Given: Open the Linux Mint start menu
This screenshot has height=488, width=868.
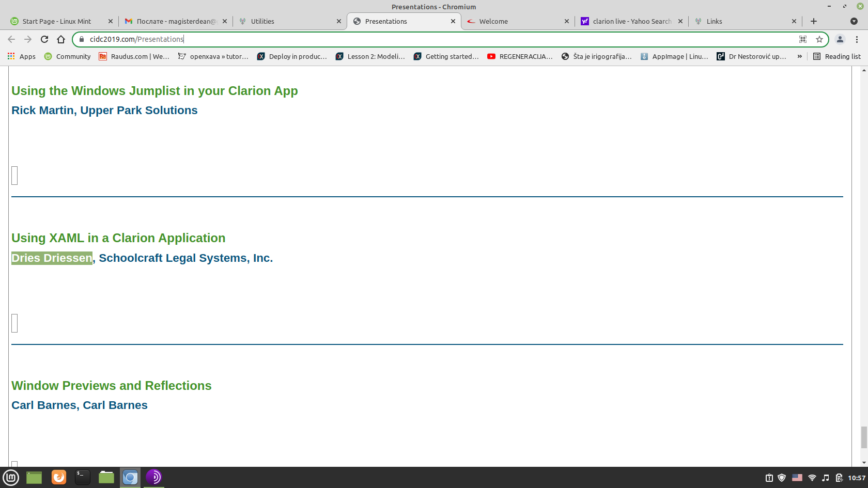Looking at the screenshot, I should (x=11, y=477).
